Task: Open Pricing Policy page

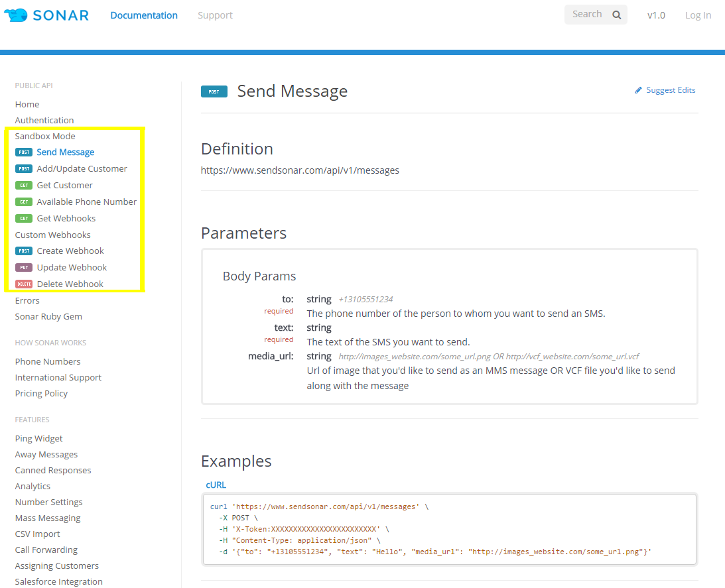Action: (41, 393)
